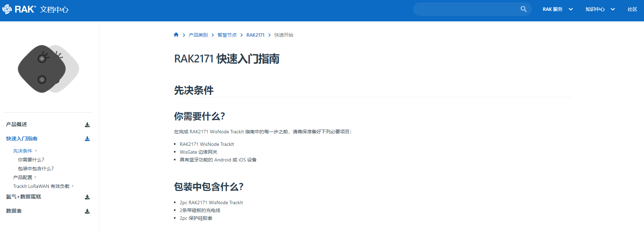The height and width of the screenshot is (233, 644).
Task: Click the RAK2171 device product image
Action: (x=48, y=69)
